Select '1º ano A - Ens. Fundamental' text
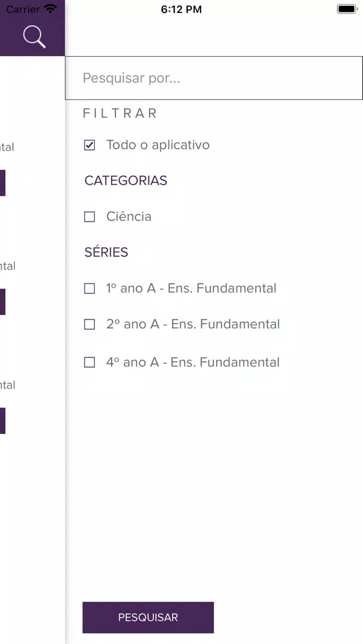 click(x=191, y=289)
